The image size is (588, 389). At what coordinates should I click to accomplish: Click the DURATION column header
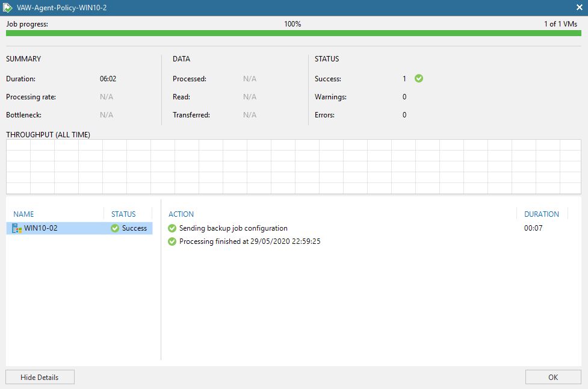(x=542, y=214)
